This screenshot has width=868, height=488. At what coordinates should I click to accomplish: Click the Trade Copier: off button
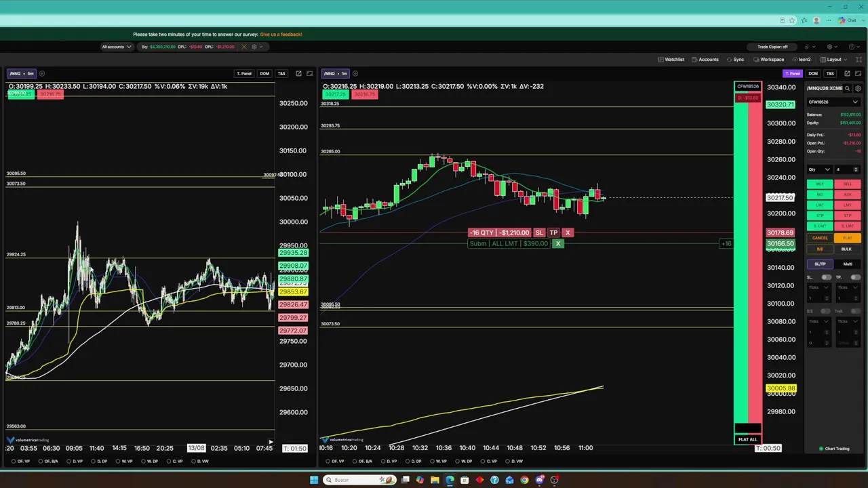coord(772,47)
